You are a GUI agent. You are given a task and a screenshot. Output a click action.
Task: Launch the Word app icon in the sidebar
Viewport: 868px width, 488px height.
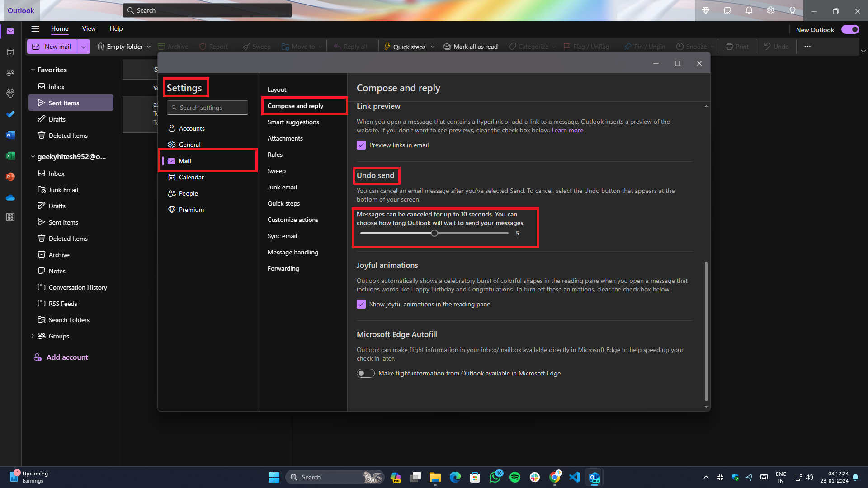tap(10, 135)
